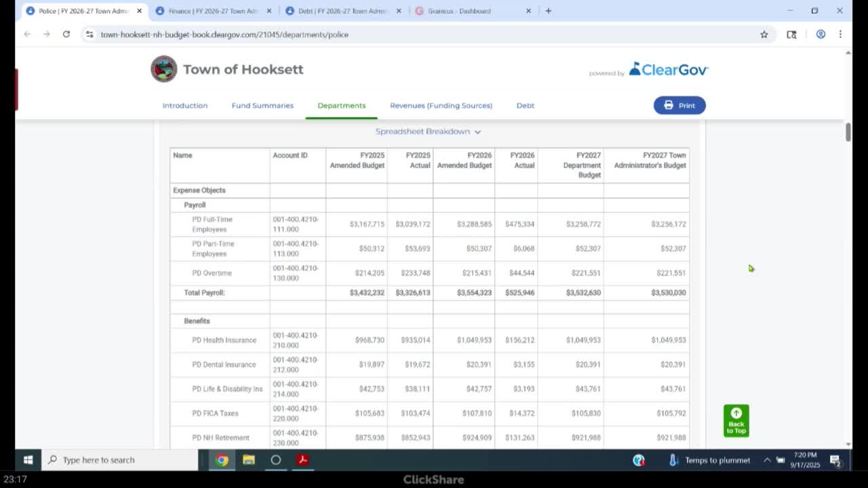Click the taskbar clock showing 7:20 PM
The image size is (868, 488).
pyautogui.click(x=805, y=460)
